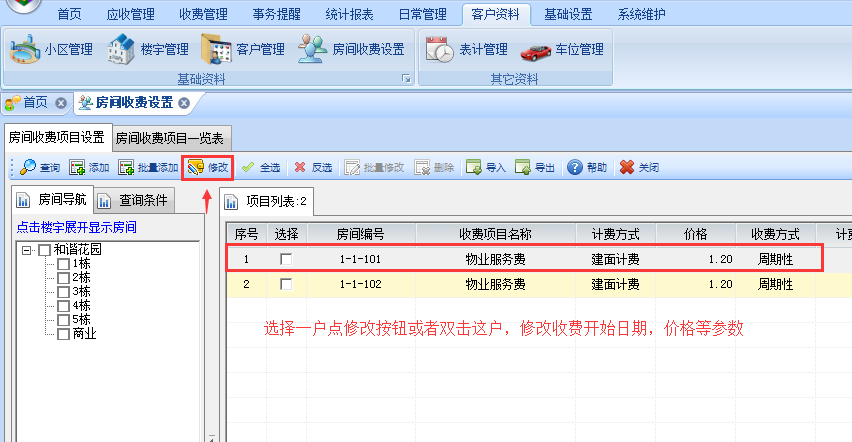
Task: Check the 4栋 building checkbox
Action: (x=63, y=306)
